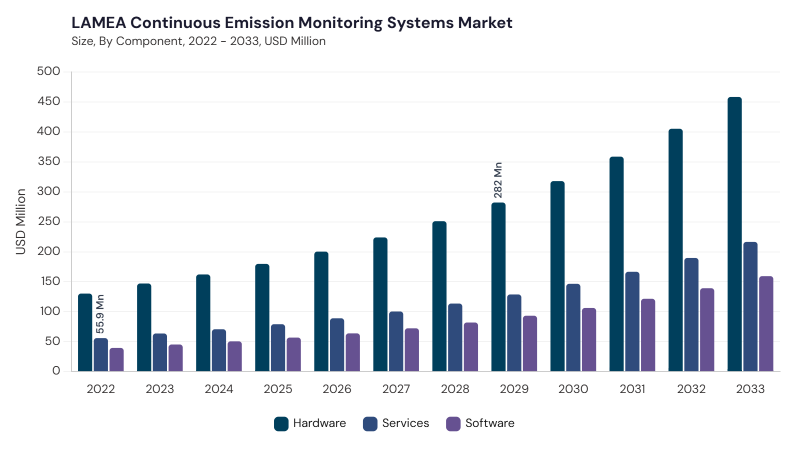Viewport: 800px width, 450px height.
Task: Select the 2032 Services bar
Action: click(691, 314)
